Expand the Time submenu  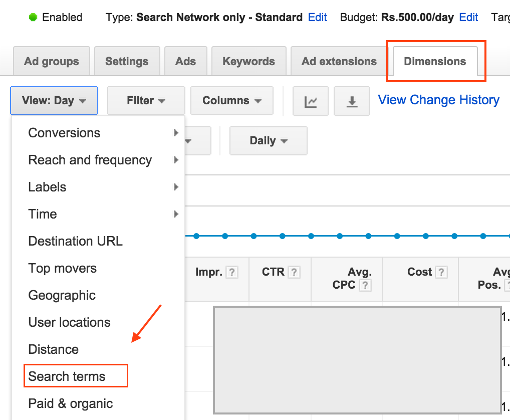[x=176, y=214]
